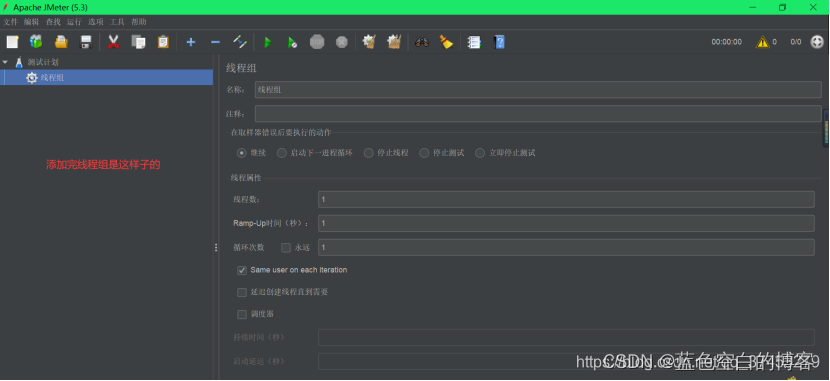Screen dimensions: 830x381
Task: Collapse all with the minus icon
Action: [215, 42]
